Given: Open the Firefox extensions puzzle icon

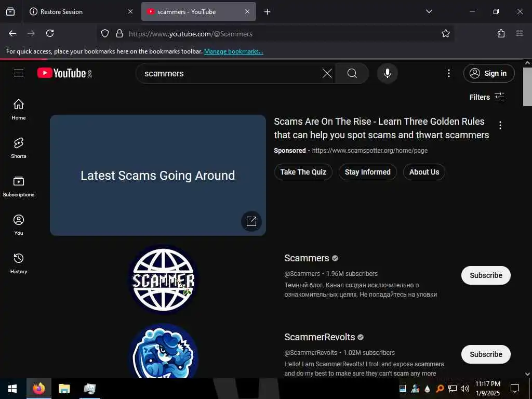Looking at the screenshot, I should tap(501, 33).
